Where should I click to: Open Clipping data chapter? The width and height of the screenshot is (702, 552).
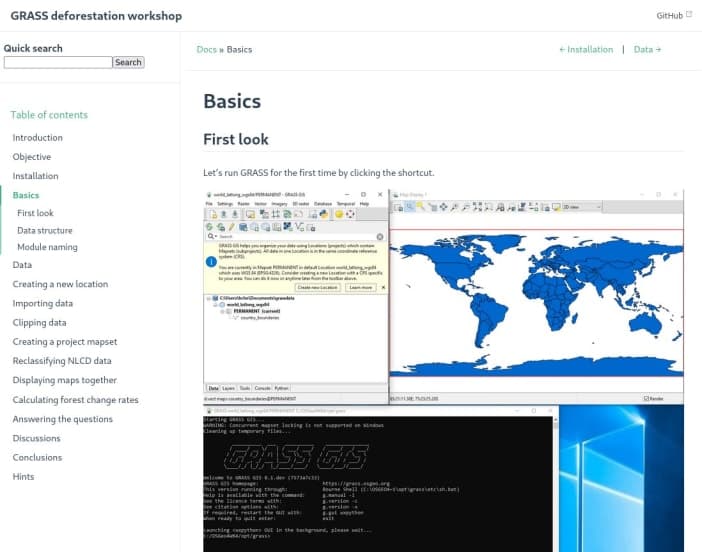point(39,322)
